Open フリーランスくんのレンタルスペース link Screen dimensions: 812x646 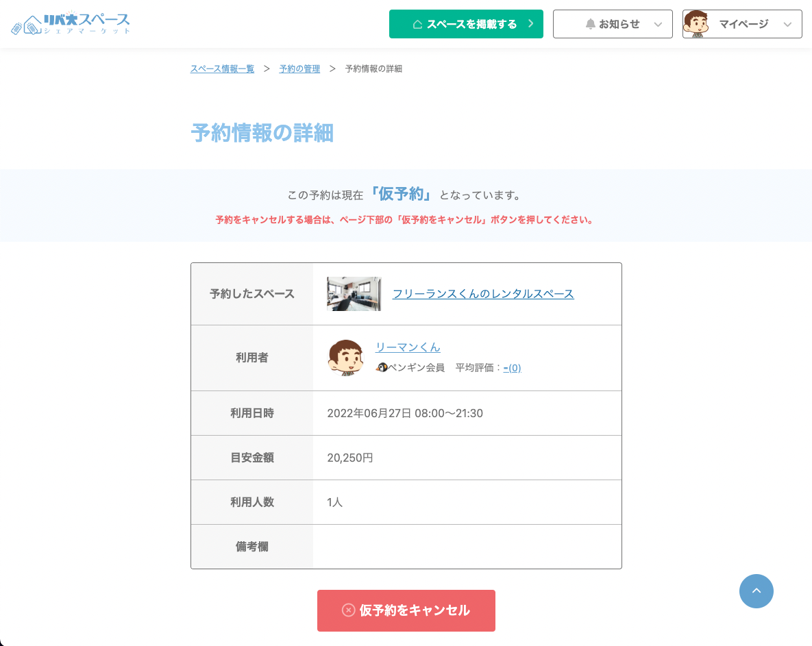(482, 294)
